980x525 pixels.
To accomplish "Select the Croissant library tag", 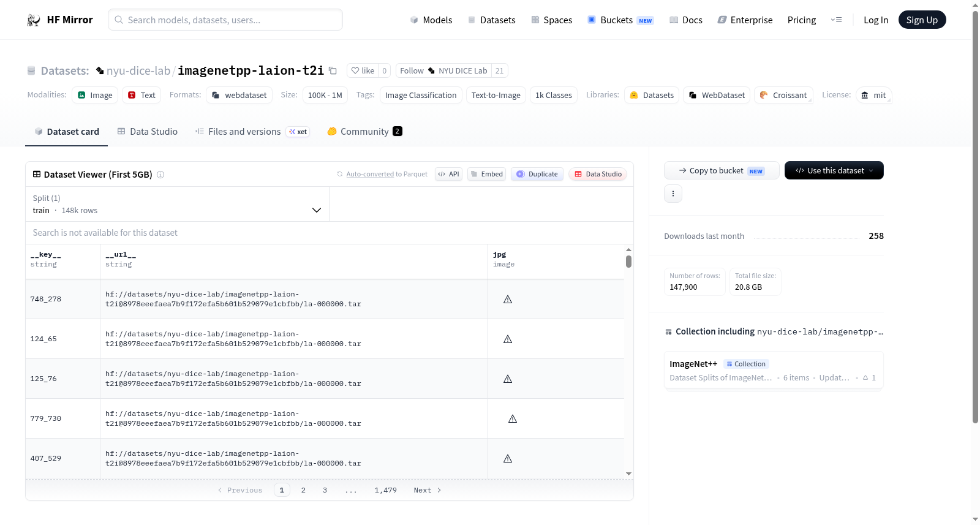I will click(783, 95).
